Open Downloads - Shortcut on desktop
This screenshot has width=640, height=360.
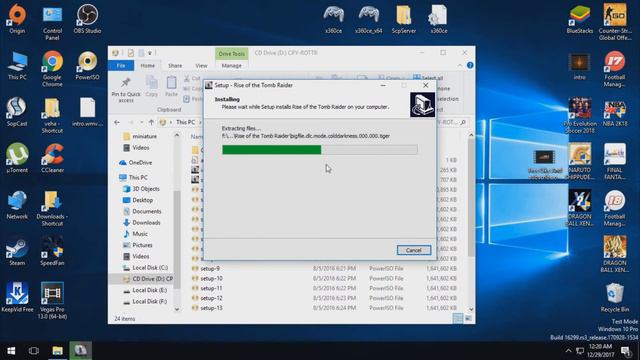point(52,208)
